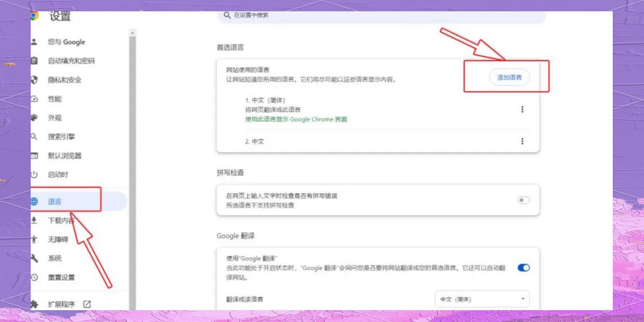Click the power icon for 启动时
The width and height of the screenshot is (644, 322).
click(x=34, y=175)
